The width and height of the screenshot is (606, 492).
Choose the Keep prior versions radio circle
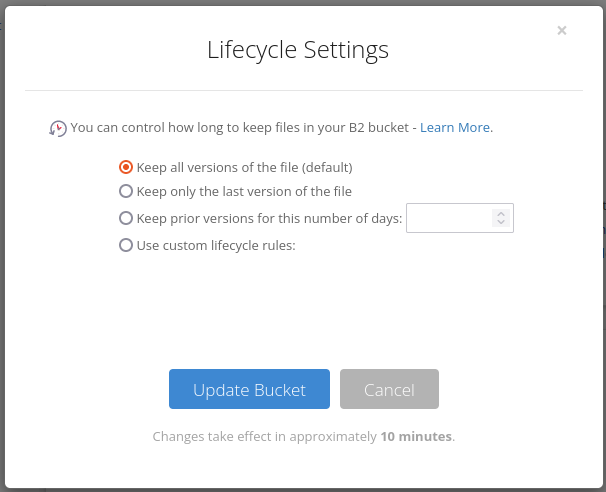coord(126,218)
